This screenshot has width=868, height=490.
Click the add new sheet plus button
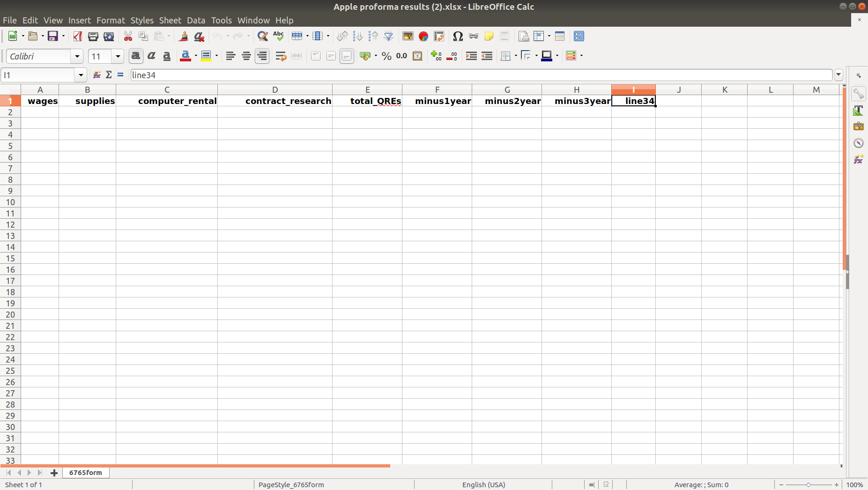tap(54, 473)
